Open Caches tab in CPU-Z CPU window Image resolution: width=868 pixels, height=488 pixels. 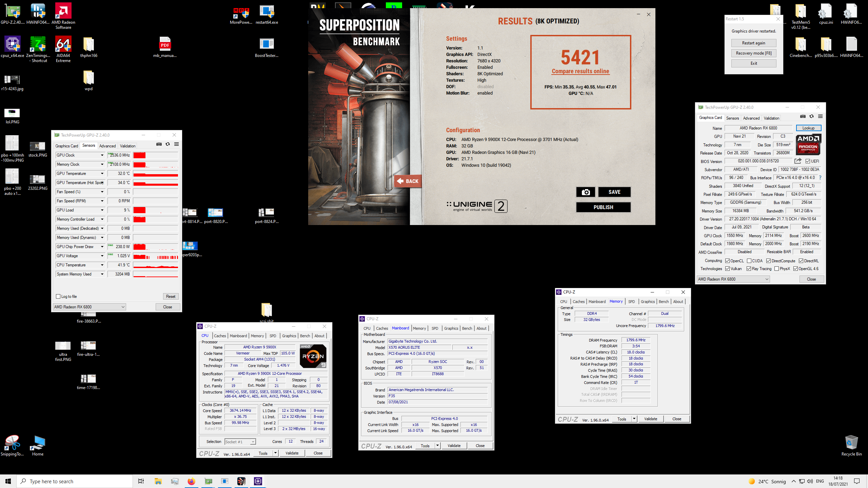pyautogui.click(x=220, y=336)
